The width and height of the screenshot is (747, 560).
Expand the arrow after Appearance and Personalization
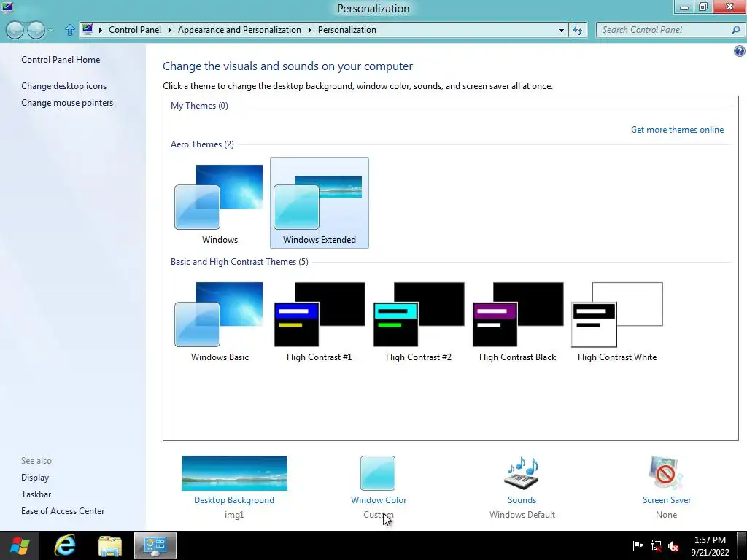pos(309,30)
